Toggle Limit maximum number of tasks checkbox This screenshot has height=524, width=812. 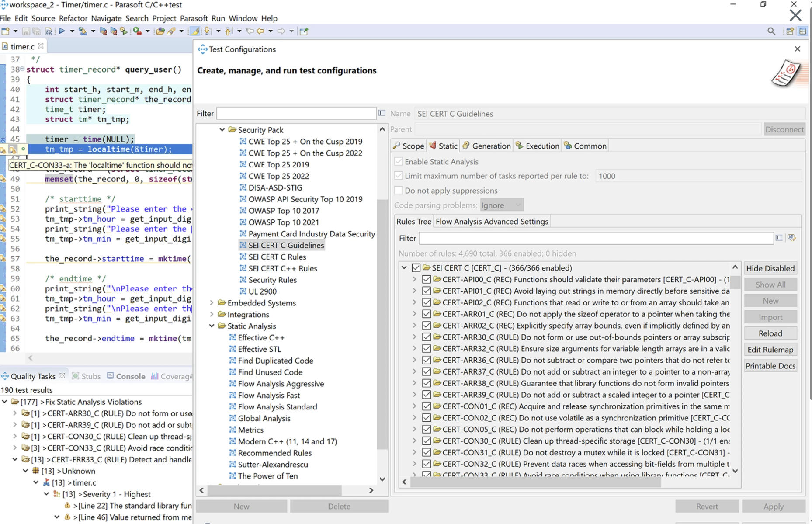[398, 176]
